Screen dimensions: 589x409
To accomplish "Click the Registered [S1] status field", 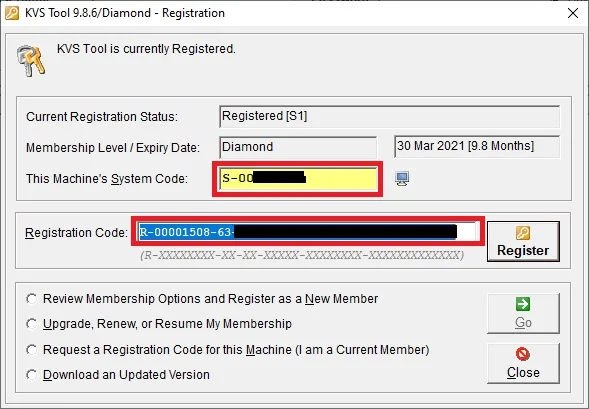I will 390,116.
